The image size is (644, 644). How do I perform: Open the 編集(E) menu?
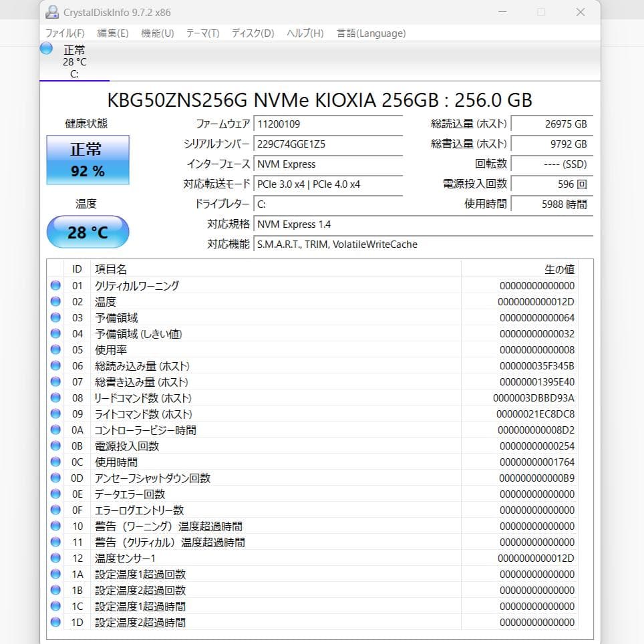[x=112, y=33]
